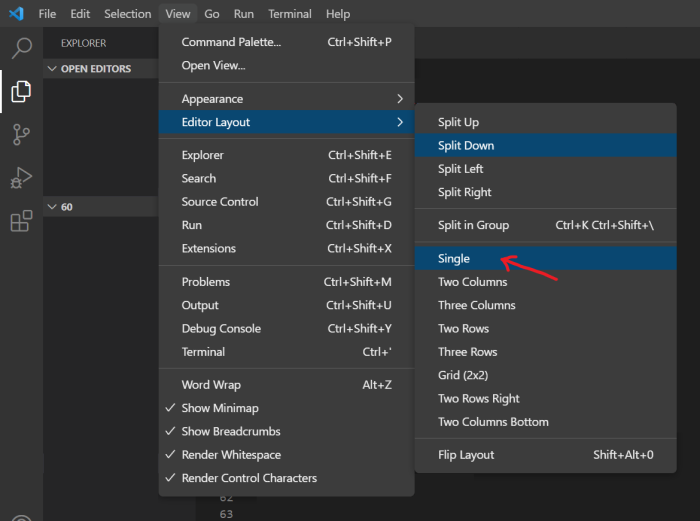Choose Command Palette... from the View menu
Image resolution: width=700 pixels, height=521 pixels.
(x=287, y=42)
